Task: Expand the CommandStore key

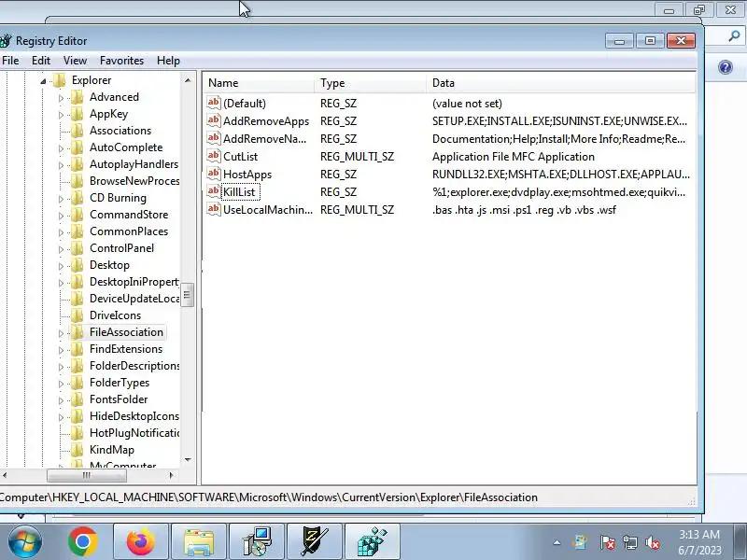Action: [x=61, y=216]
